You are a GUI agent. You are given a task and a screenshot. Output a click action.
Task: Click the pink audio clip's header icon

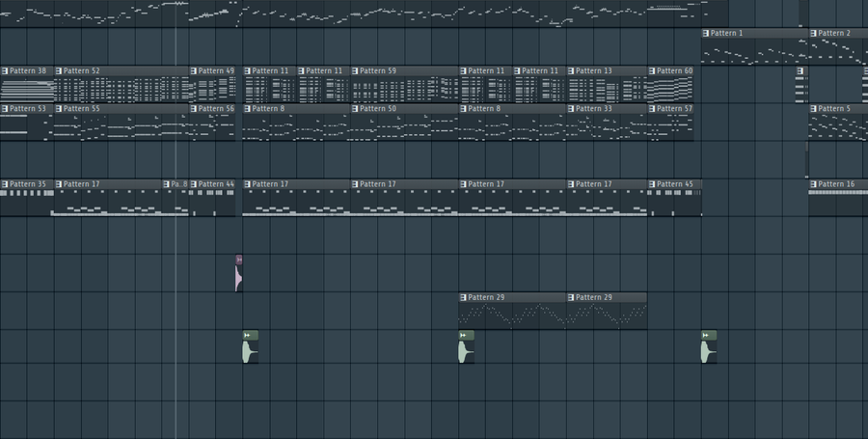click(x=239, y=260)
